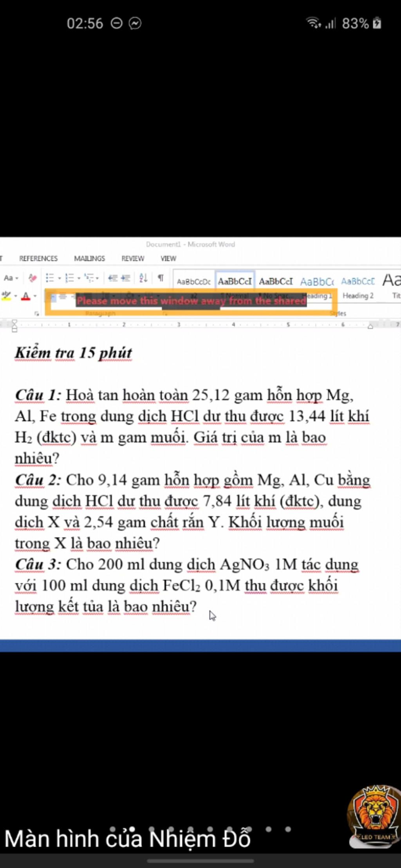The image size is (401, 868).
Task: Select the No Spacing style thumbnail
Action: point(276,286)
